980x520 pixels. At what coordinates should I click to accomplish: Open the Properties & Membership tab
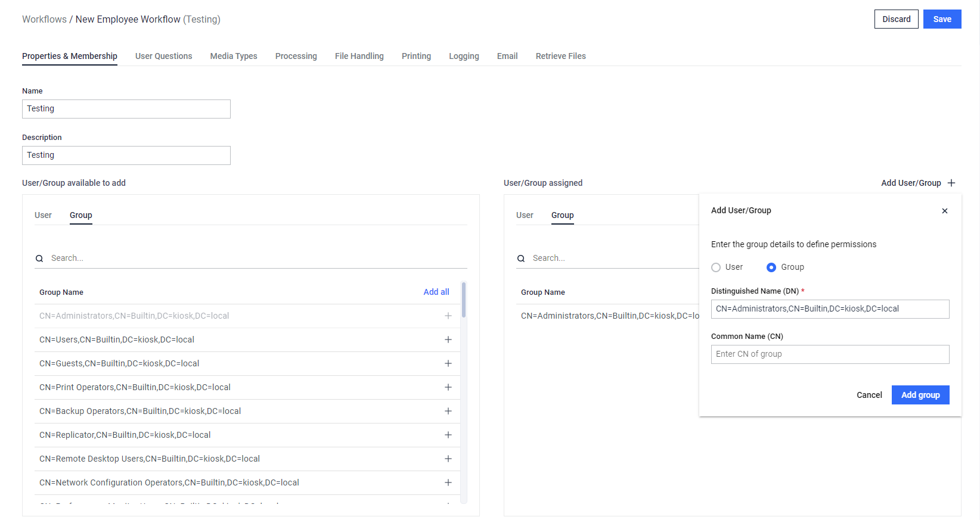[x=70, y=56]
